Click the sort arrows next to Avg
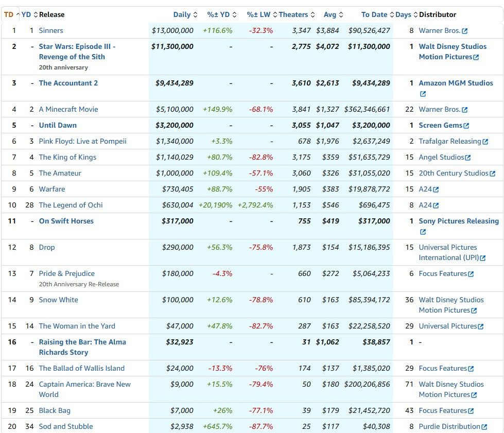The width and height of the screenshot is (504, 433). coord(341,15)
